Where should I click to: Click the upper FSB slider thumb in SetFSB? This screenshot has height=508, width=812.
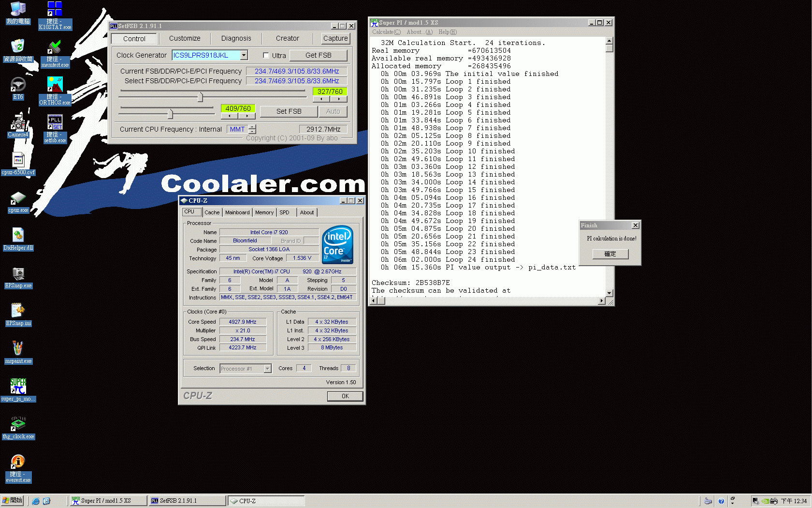pyautogui.click(x=200, y=97)
